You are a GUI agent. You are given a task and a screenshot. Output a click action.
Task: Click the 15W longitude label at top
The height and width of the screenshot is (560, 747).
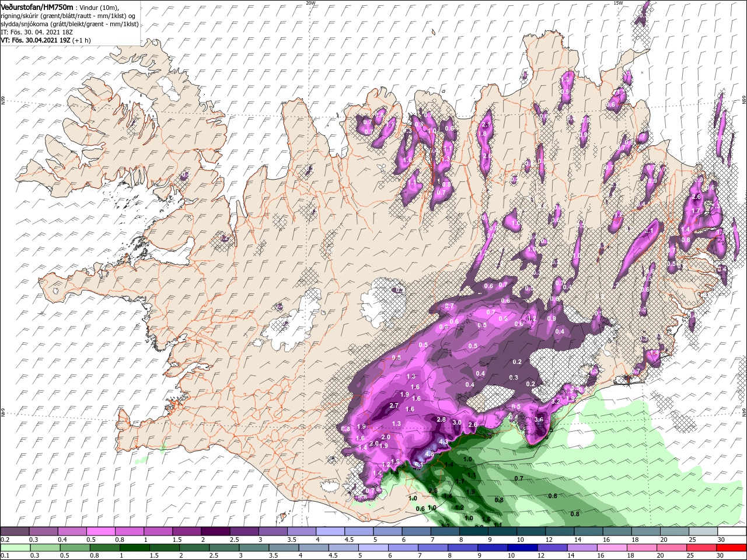pos(618,3)
